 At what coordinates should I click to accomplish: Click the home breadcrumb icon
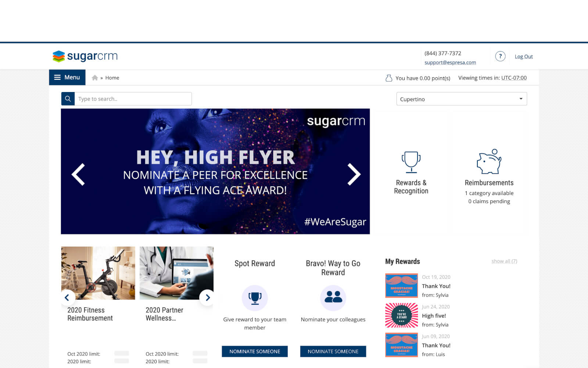click(95, 78)
